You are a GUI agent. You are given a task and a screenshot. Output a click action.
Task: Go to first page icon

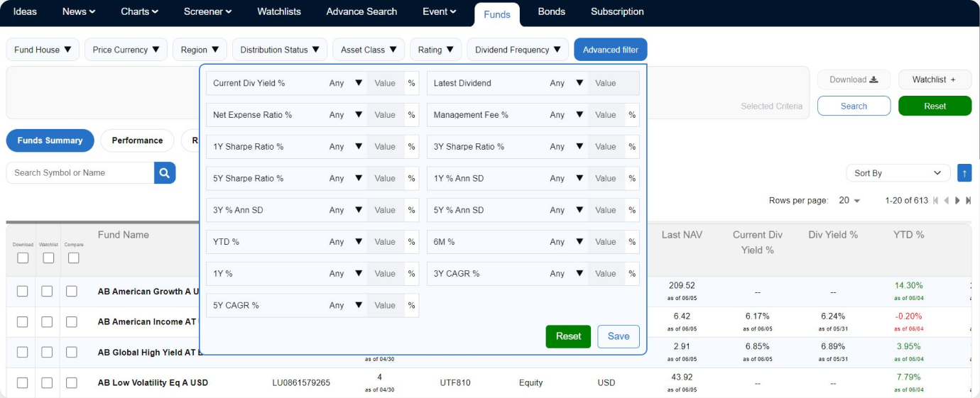pos(936,201)
